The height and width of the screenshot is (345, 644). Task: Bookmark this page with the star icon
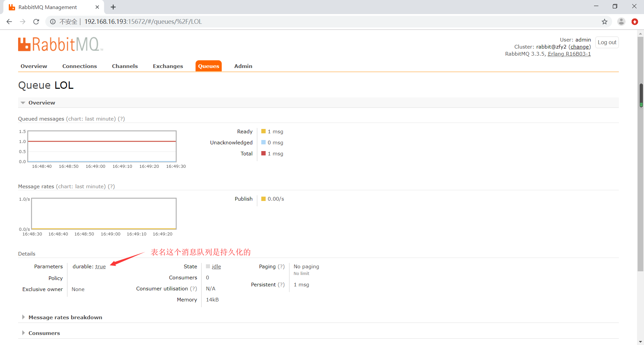[604, 22]
